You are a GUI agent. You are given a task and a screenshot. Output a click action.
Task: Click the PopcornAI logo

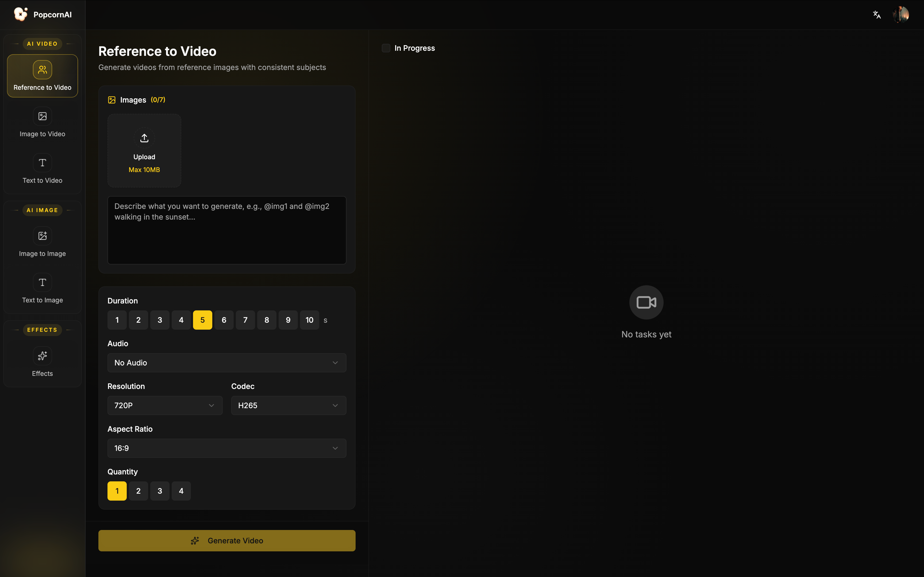pos(42,14)
